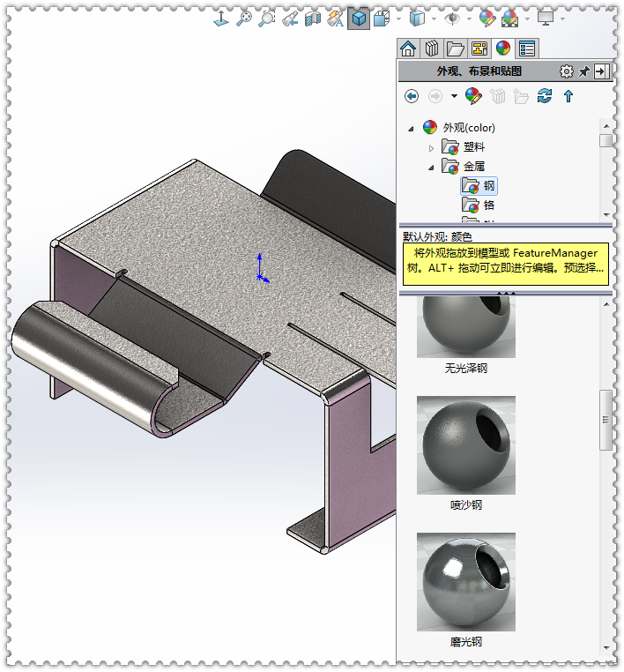This screenshot has width=624, height=672.
Task: Open navigation history dropdown arrow
Action: click(454, 96)
